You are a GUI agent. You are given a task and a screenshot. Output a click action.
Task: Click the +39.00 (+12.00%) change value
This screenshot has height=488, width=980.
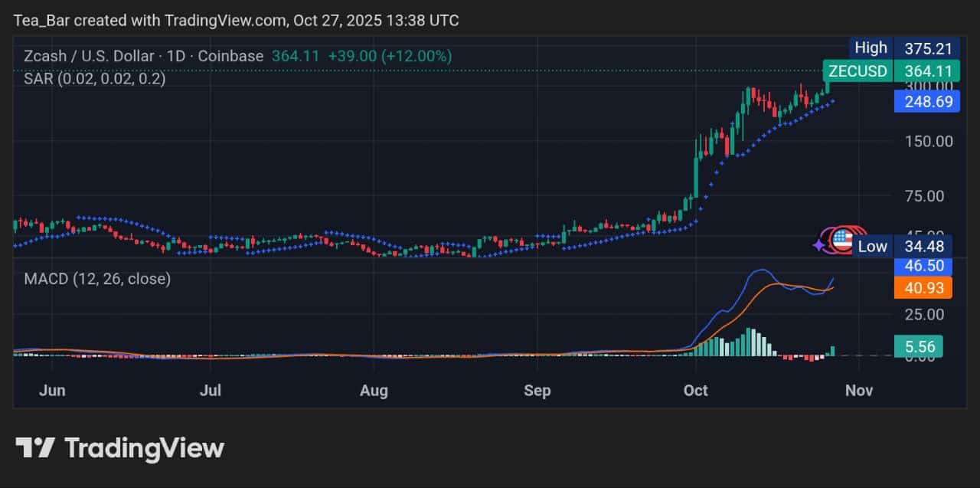[390, 56]
